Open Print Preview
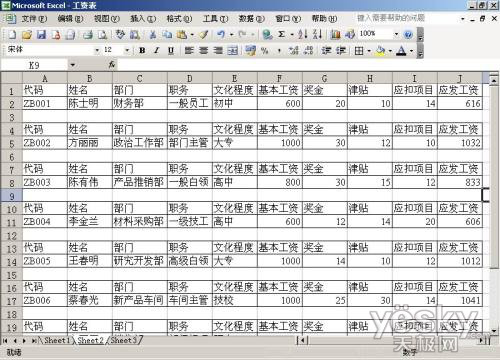Screen dimensions: 500x360 102,35
